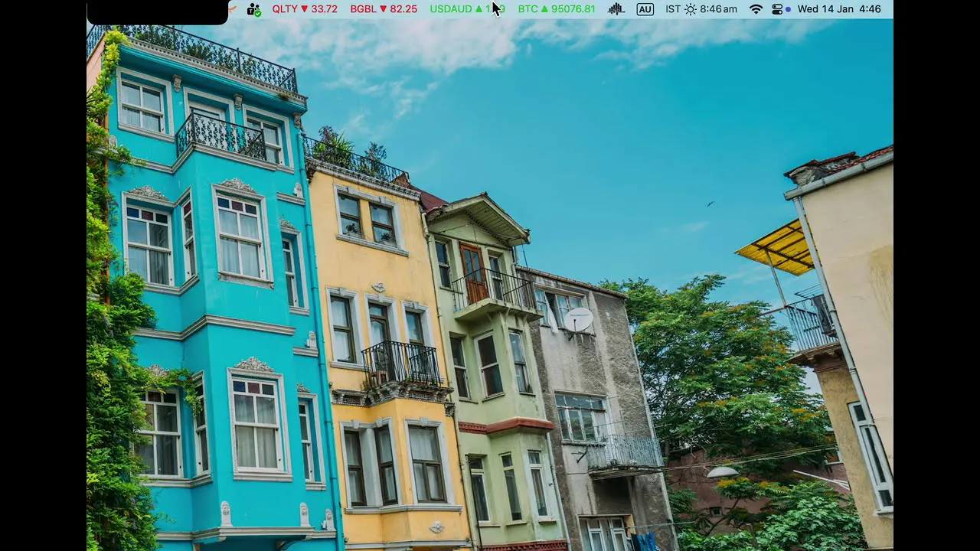The height and width of the screenshot is (551, 980).
Task: Open the Wi-Fi menu
Action: click(756, 9)
